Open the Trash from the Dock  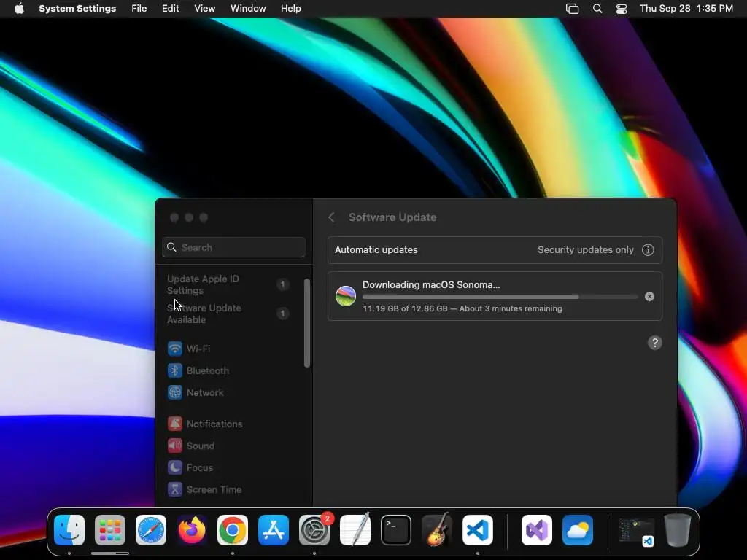(678, 530)
